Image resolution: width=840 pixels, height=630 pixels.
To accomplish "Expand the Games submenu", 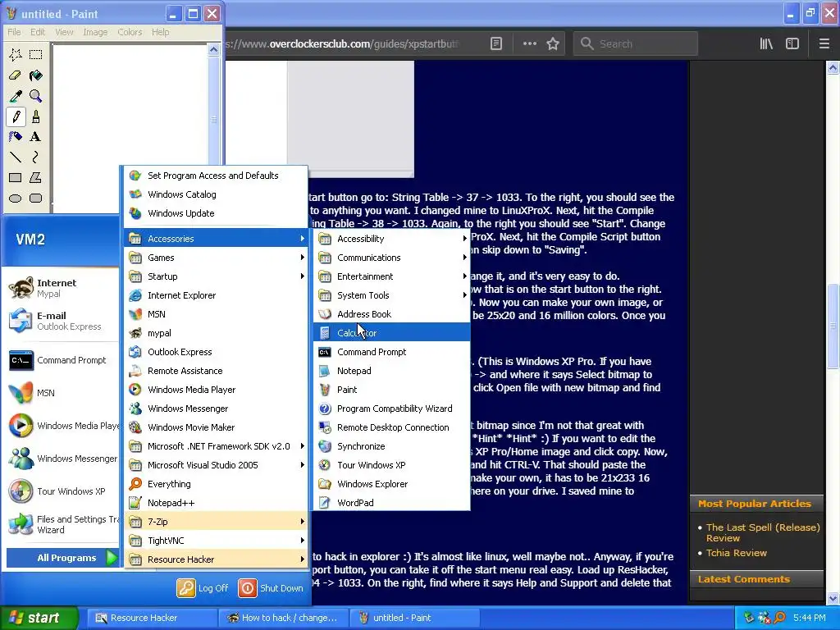I will [x=217, y=258].
